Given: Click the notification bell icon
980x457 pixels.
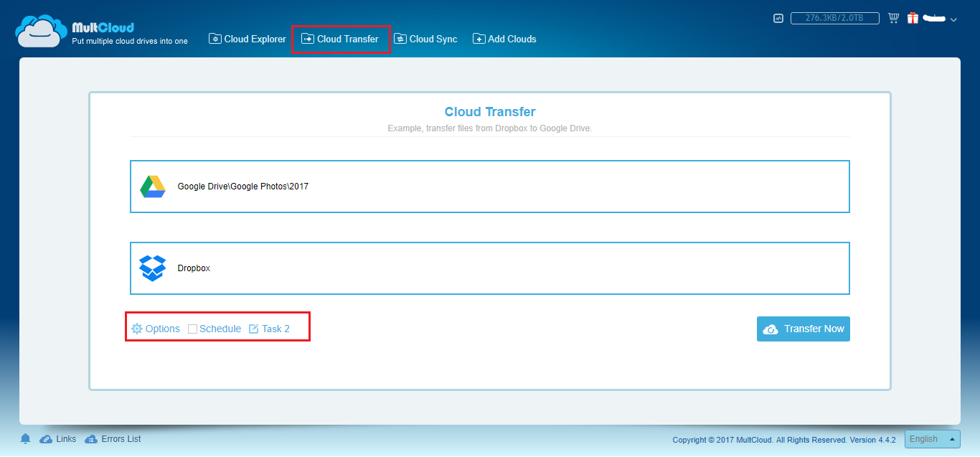Looking at the screenshot, I should [26, 439].
